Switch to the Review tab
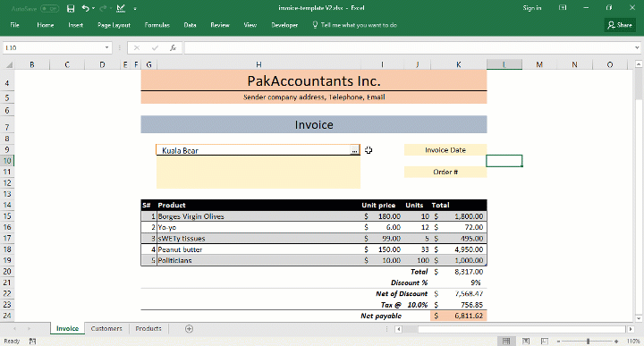Screen dimensions: 644x346 click(x=220, y=25)
